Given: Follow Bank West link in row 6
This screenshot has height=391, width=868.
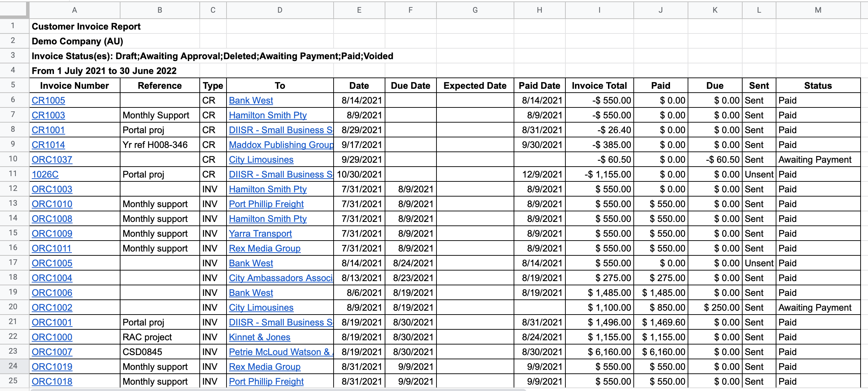Looking at the screenshot, I should click(x=251, y=100).
